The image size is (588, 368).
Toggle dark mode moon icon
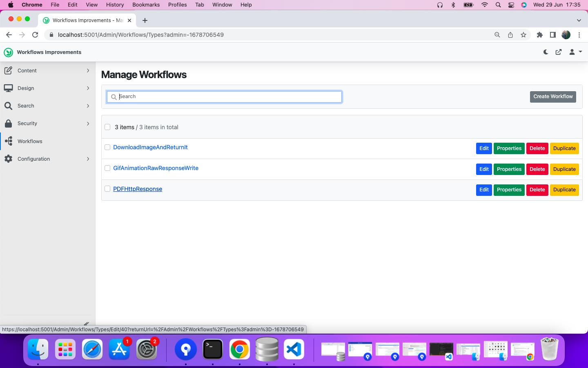click(x=546, y=52)
